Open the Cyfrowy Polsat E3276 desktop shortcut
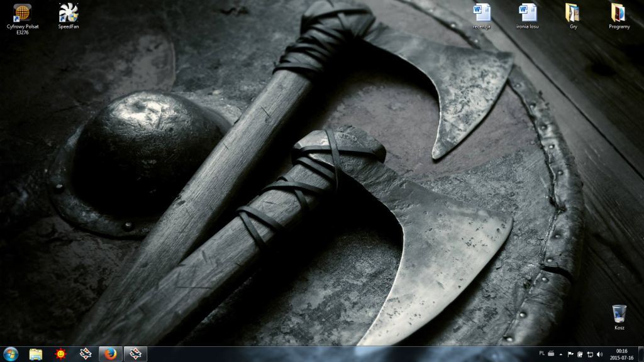644x362 pixels. (23, 19)
